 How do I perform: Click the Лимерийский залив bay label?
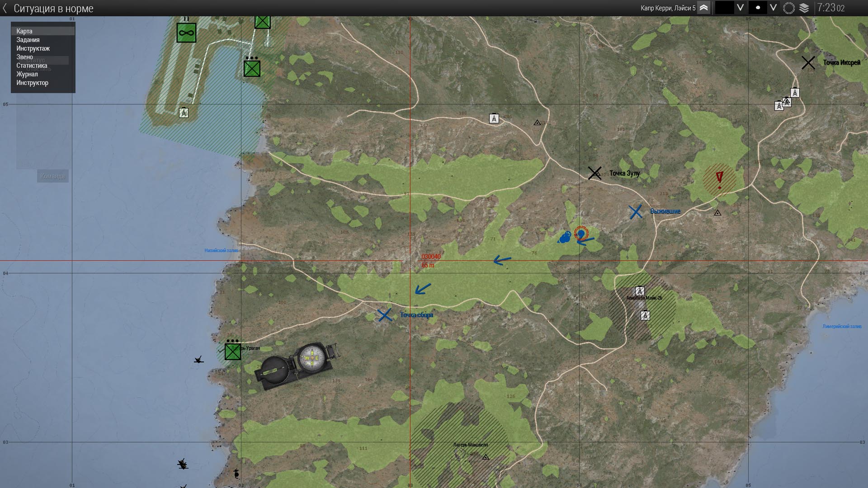tap(842, 326)
